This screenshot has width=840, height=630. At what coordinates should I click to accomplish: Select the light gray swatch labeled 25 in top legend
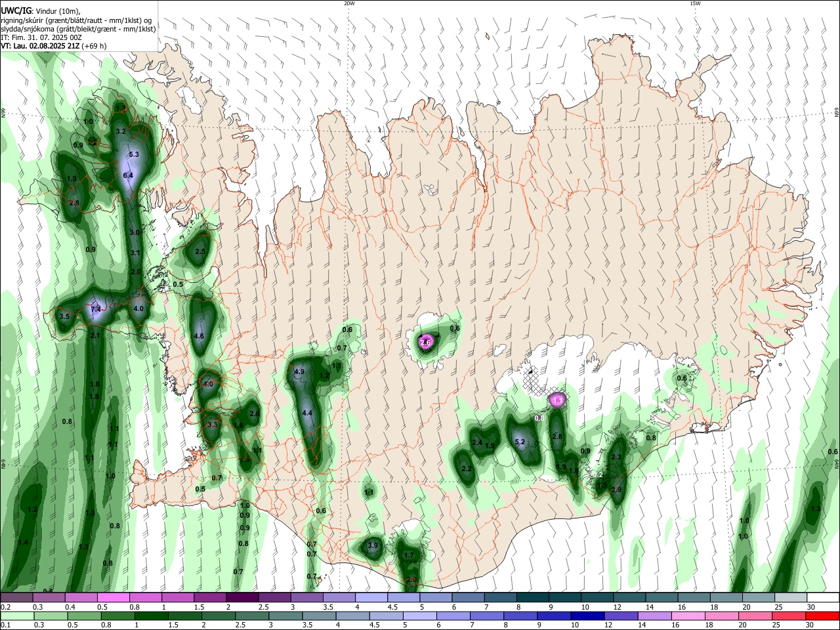click(x=789, y=597)
